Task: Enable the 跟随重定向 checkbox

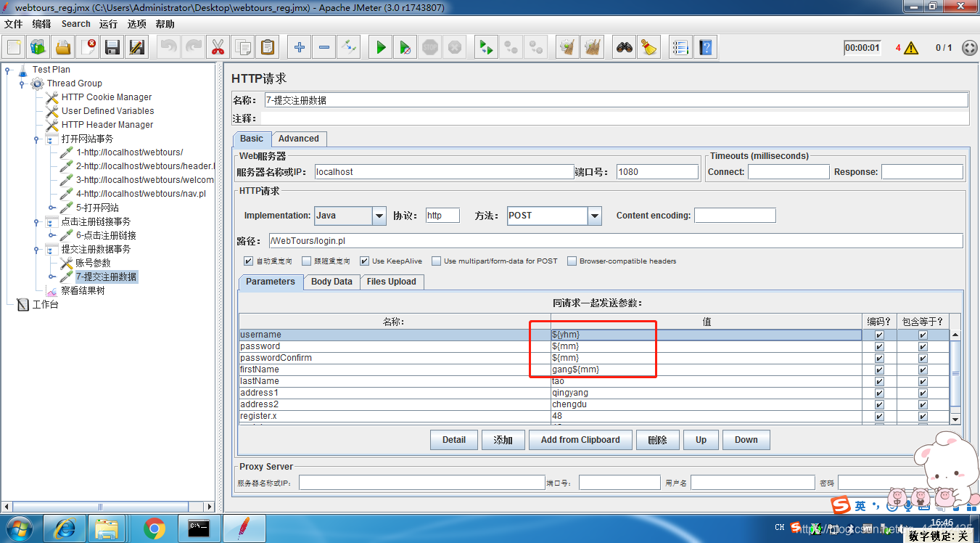Action: click(307, 261)
